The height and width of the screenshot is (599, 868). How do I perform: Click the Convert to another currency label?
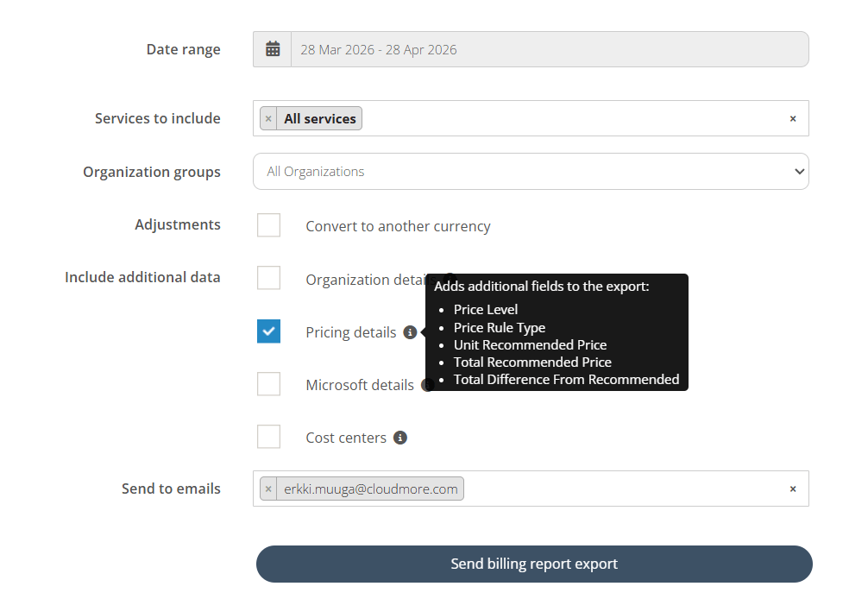[x=398, y=226]
